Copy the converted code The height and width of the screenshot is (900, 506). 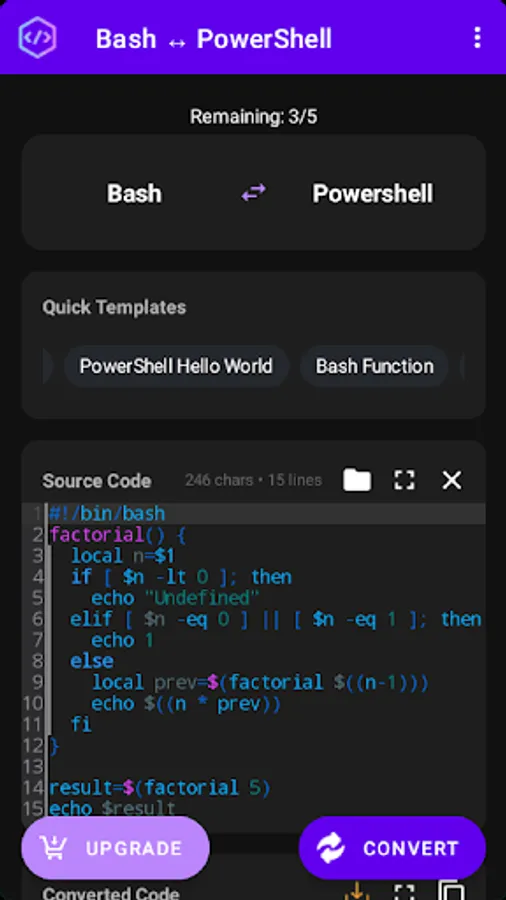click(x=451, y=891)
